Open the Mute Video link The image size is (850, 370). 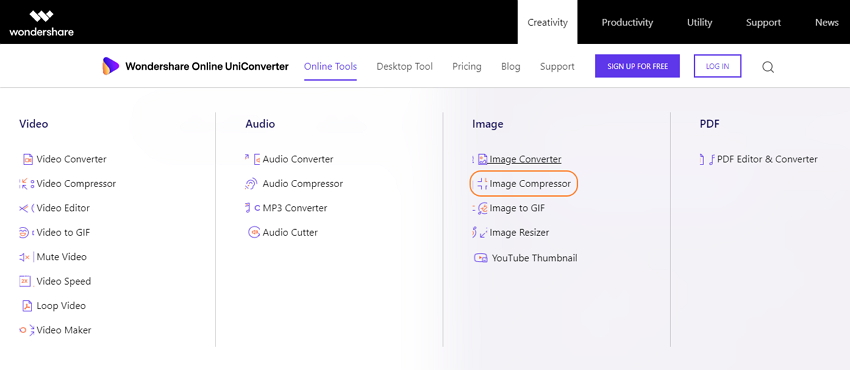pyautogui.click(x=62, y=257)
